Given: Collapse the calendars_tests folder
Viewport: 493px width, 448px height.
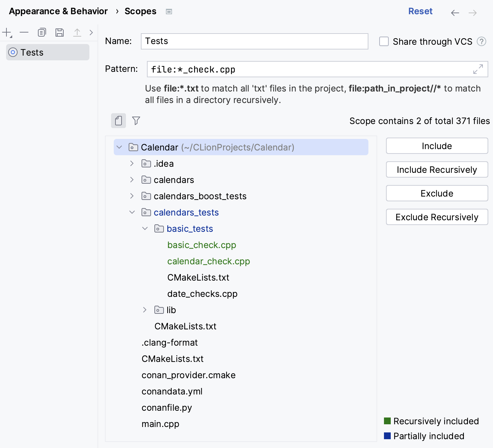Looking at the screenshot, I should pos(132,212).
